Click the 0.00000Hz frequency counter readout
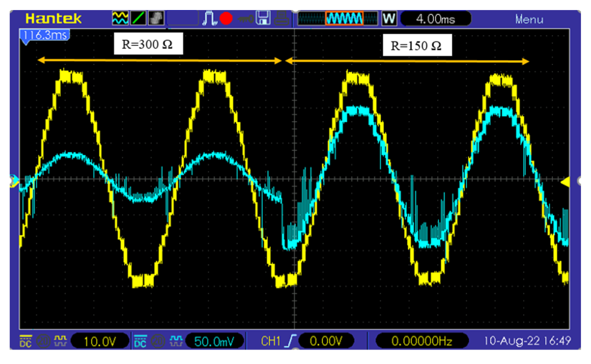The width and height of the screenshot is (591, 364). coord(422,341)
